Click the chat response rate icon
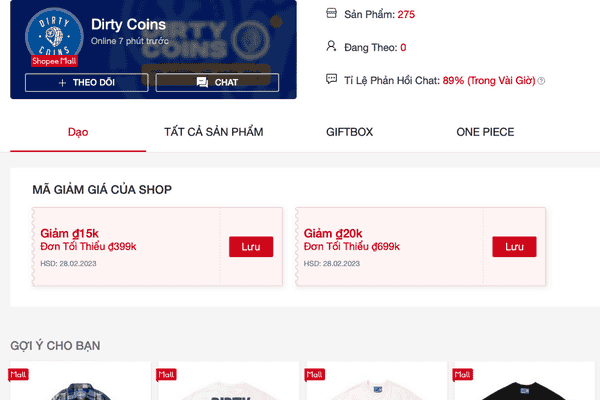The image size is (600, 400). pyautogui.click(x=332, y=79)
